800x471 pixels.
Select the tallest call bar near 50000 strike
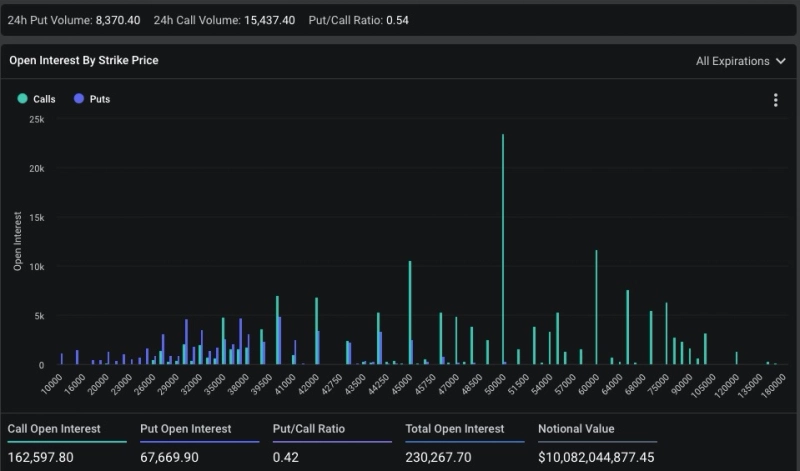(x=503, y=250)
